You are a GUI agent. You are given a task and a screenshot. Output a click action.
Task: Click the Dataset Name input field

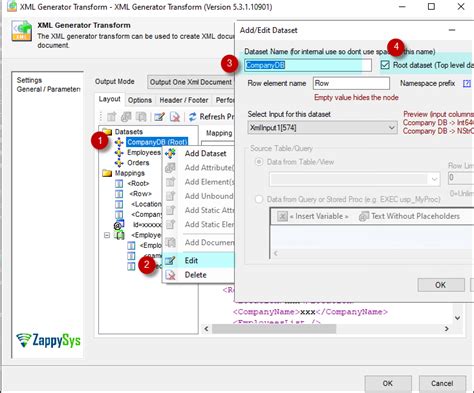click(x=308, y=65)
